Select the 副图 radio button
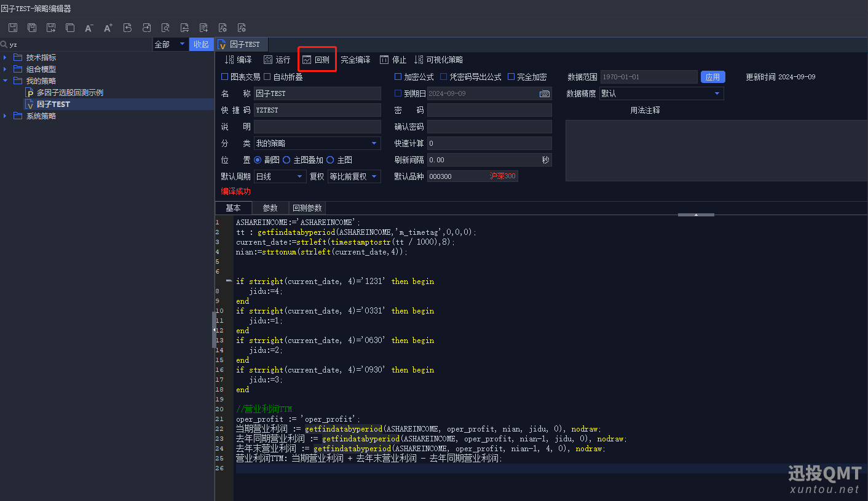868x501 pixels. pyautogui.click(x=258, y=160)
